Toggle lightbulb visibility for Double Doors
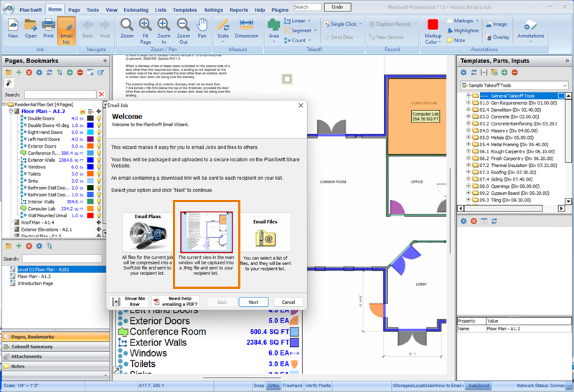574x392 pixels. (98, 118)
